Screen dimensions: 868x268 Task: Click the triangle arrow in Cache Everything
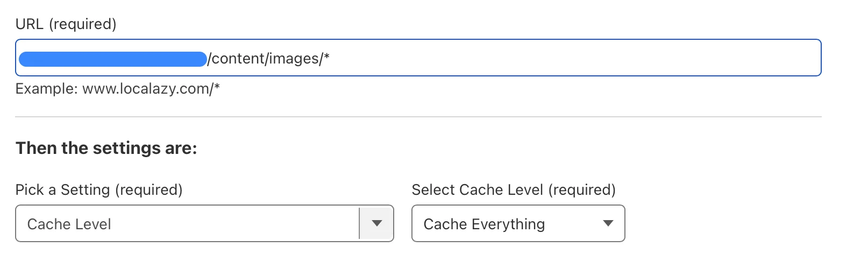608,223
